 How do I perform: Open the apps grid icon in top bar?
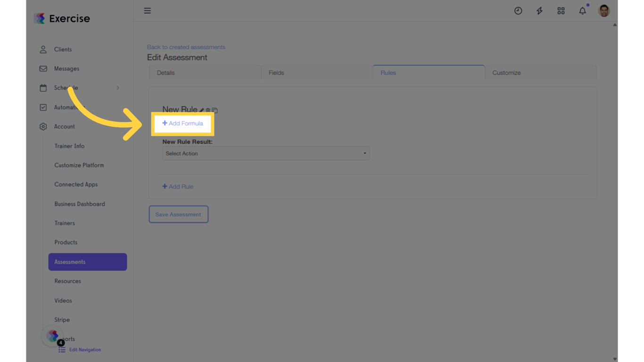(x=561, y=10)
